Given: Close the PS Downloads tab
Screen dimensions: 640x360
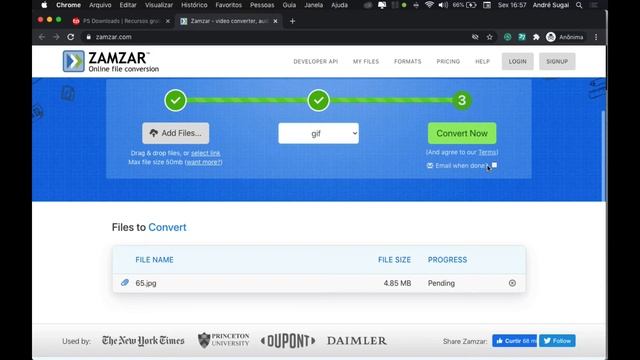Looking at the screenshot, I should pos(167,21).
